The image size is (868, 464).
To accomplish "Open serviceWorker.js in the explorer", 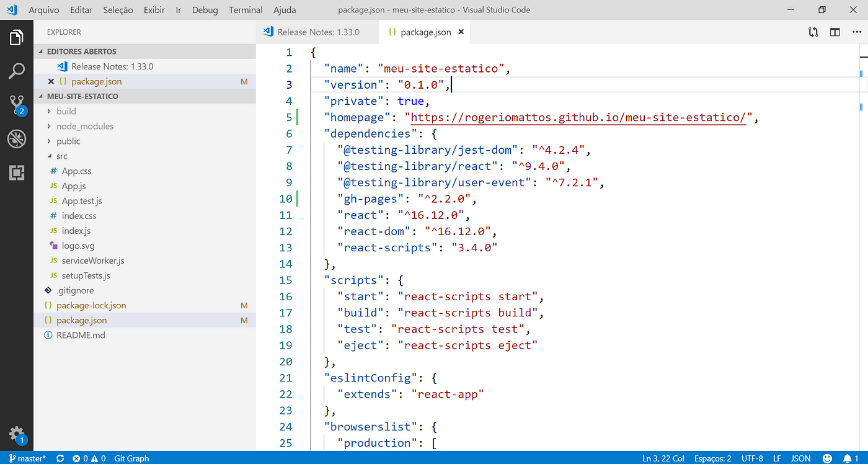I will pyautogui.click(x=144, y=261).
